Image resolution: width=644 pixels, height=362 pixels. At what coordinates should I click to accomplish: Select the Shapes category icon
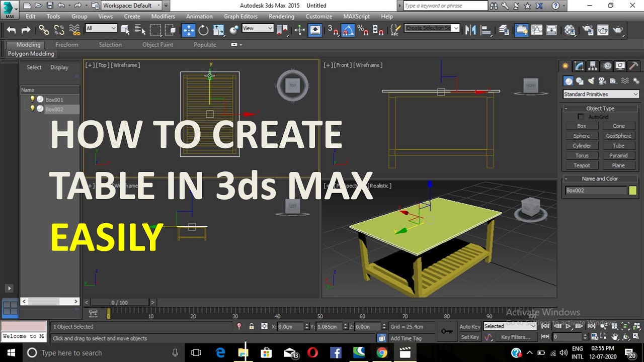click(580, 81)
